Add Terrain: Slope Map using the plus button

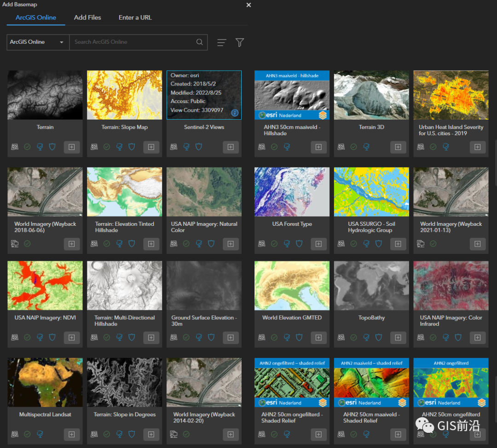151,147
